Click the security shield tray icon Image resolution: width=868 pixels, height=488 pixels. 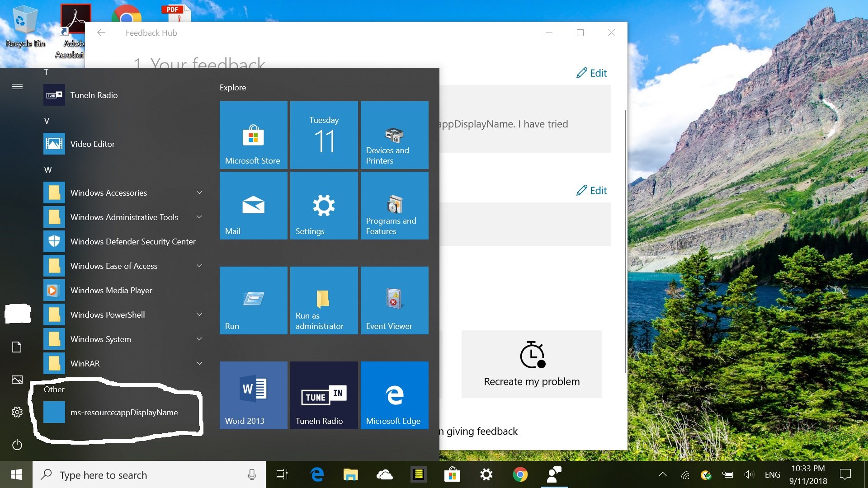click(706, 474)
